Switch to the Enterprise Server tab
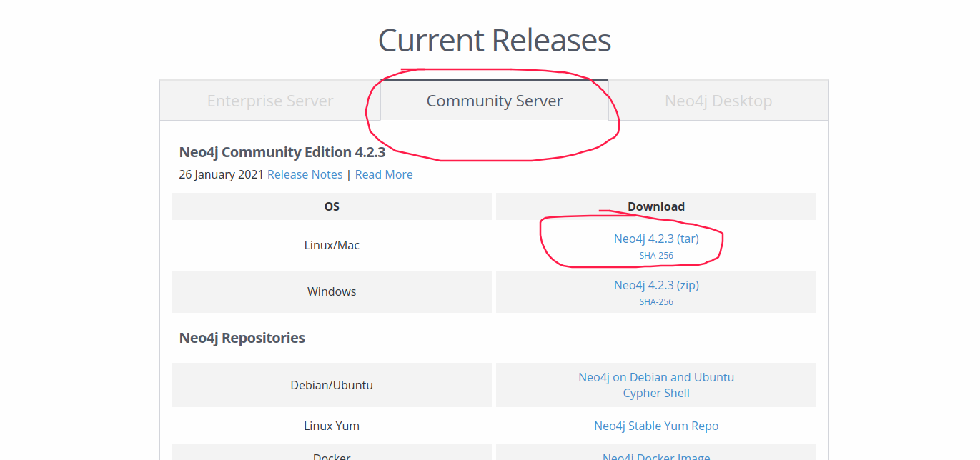 click(x=269, y=100)
